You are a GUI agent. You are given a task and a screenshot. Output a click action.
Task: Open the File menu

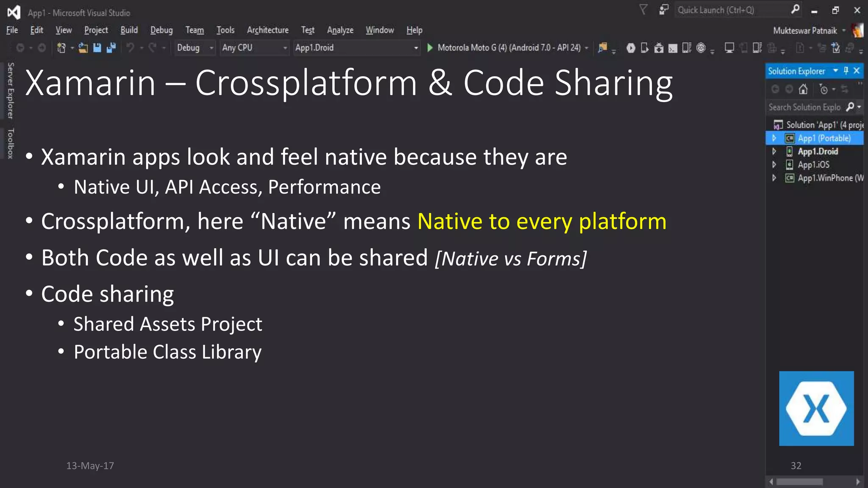coord(12,30)
